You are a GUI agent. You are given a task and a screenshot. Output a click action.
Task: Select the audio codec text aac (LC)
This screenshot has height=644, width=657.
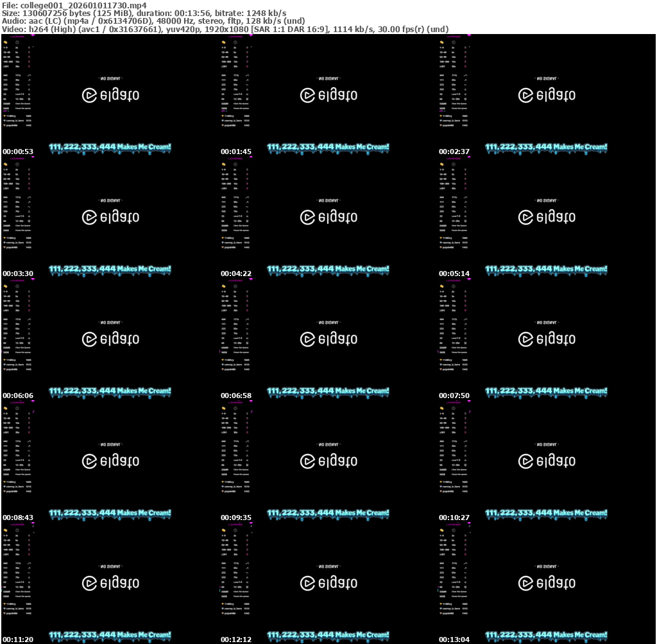coord(45,21)
